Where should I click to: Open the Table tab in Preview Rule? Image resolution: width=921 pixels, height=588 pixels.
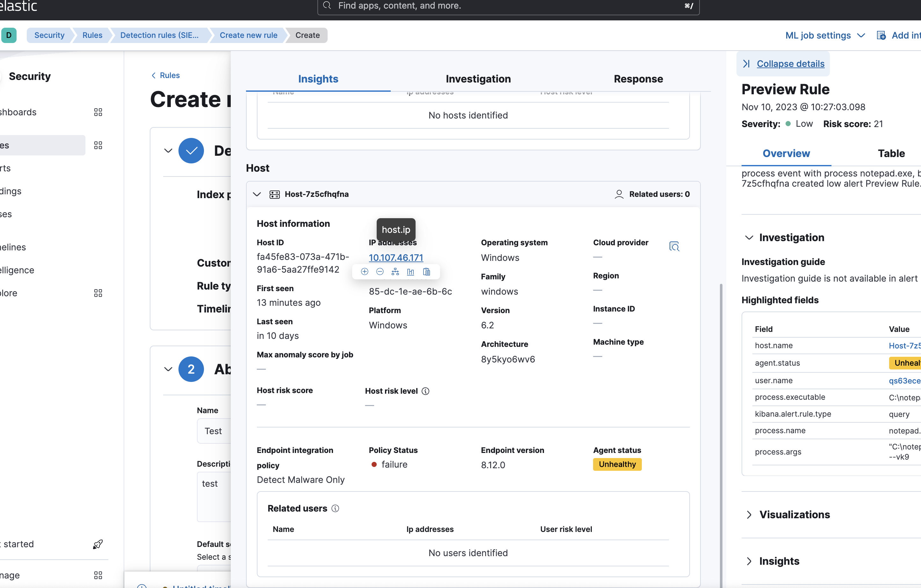click(891, 153)
